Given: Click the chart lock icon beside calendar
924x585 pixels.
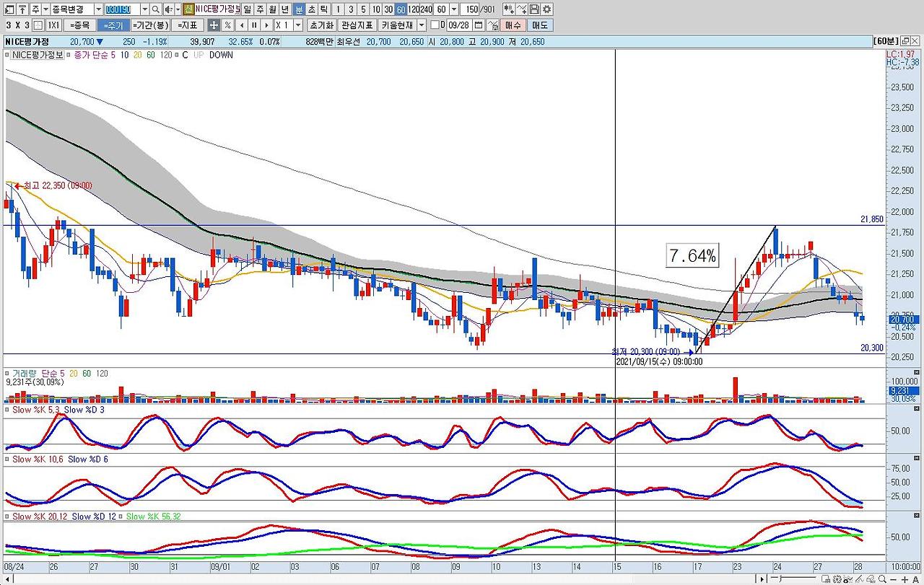Looking at the screenshot, I should click(x=493, y=25).
